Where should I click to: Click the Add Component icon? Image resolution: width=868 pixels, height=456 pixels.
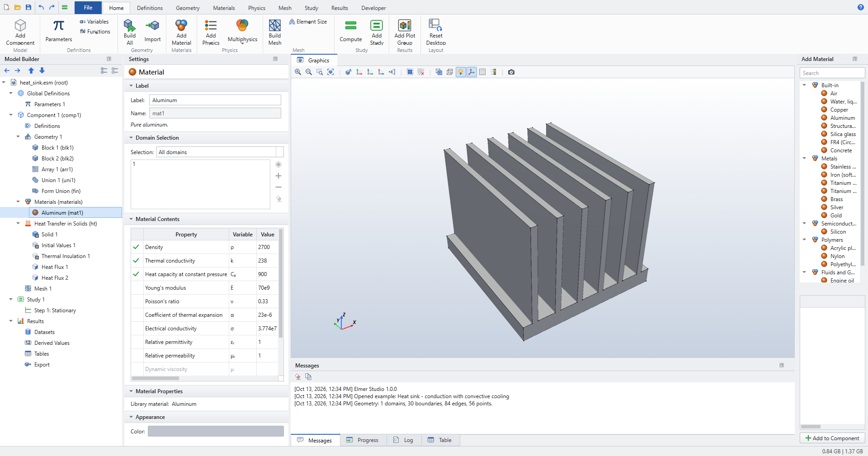tap(20, 32)
